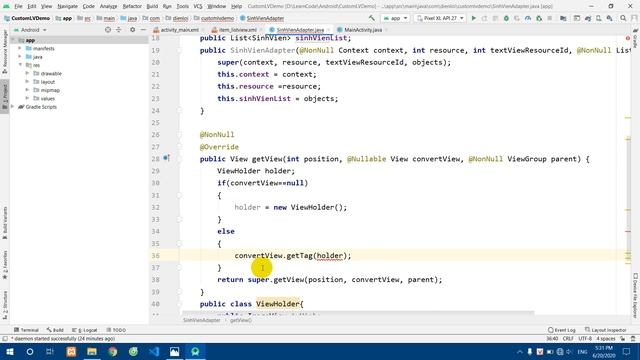
Task: Click the CRLF line separator indicator
Action: [568, 339]
